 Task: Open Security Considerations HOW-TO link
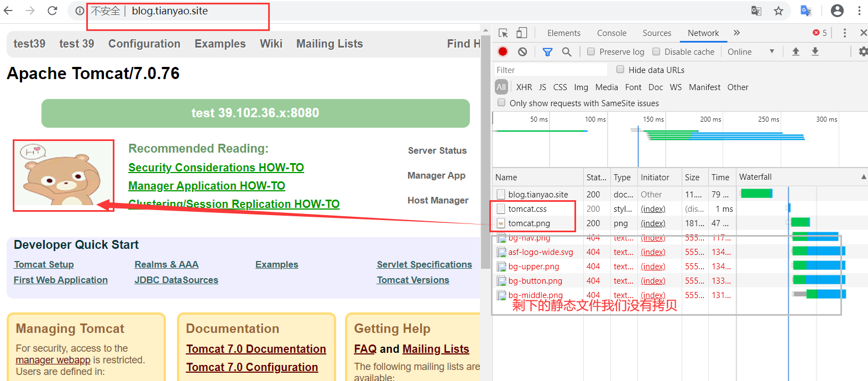(216, 168)
